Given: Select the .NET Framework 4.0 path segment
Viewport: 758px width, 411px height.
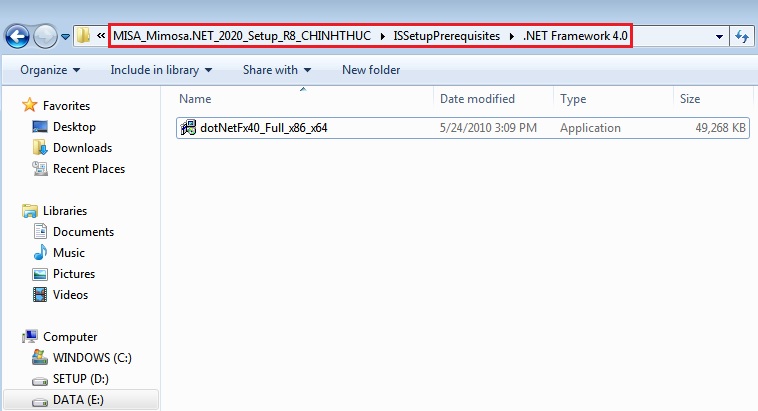Looking at the screenshot, I should tap(575, 36).
